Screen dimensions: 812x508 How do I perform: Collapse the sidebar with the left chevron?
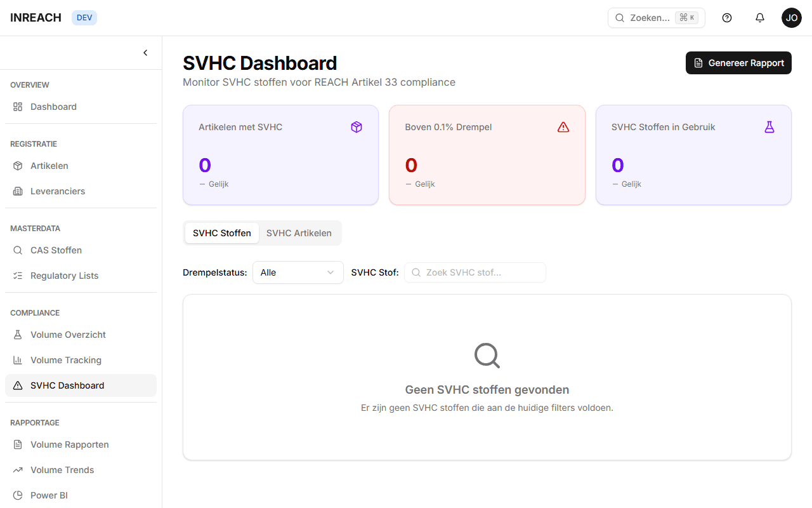click(145, 53)
